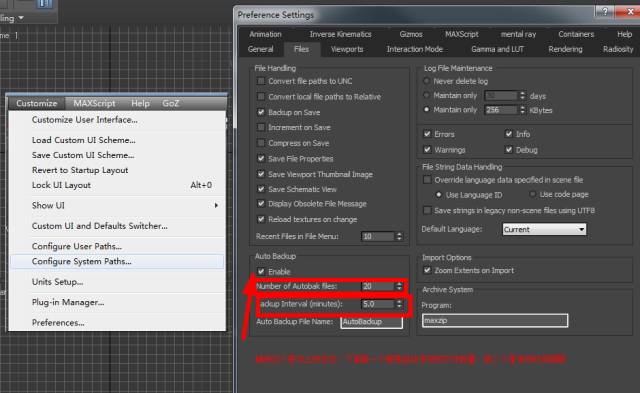Viewport: 640px width, 393px height.
Task: Switch to the Gizmos tab
Action: (x=411, y=34)
